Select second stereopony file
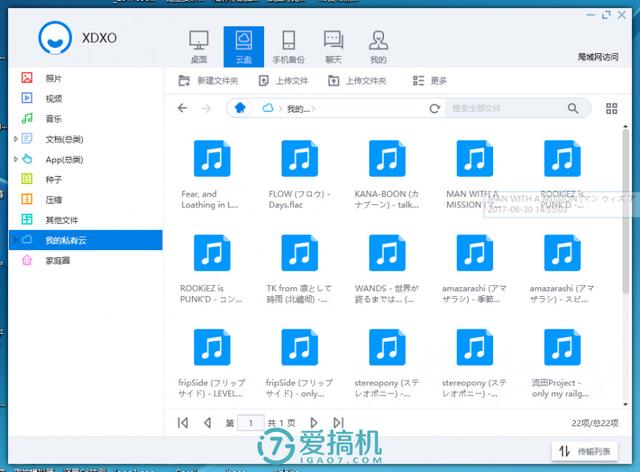This screenshot has height=472, width=640. point(475,363)
